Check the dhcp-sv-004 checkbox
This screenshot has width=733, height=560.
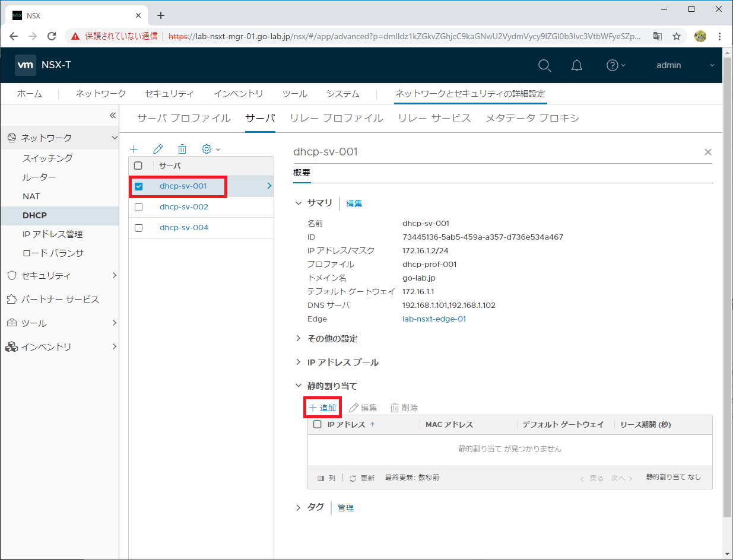[x=139, y=228]
